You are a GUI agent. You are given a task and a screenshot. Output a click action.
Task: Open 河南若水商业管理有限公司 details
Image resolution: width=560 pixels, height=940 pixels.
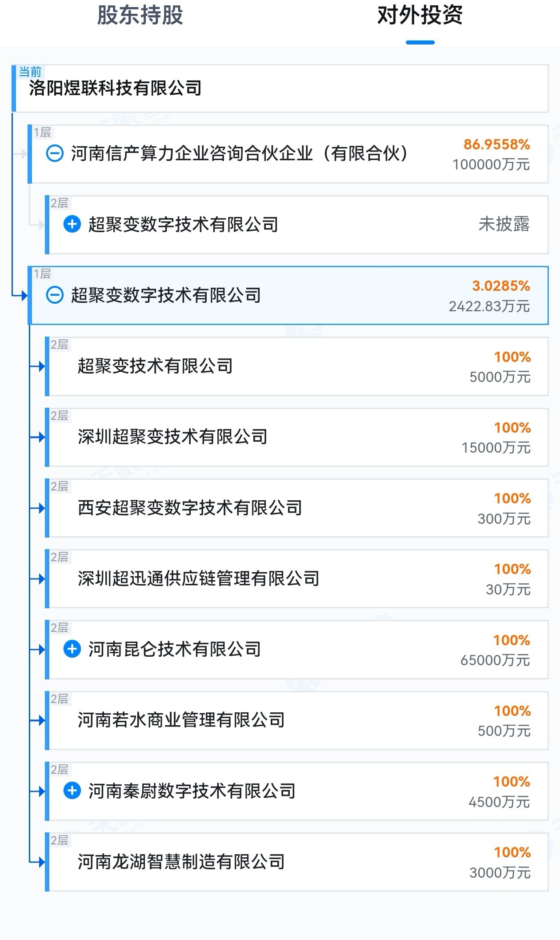(x=181, y=720)
